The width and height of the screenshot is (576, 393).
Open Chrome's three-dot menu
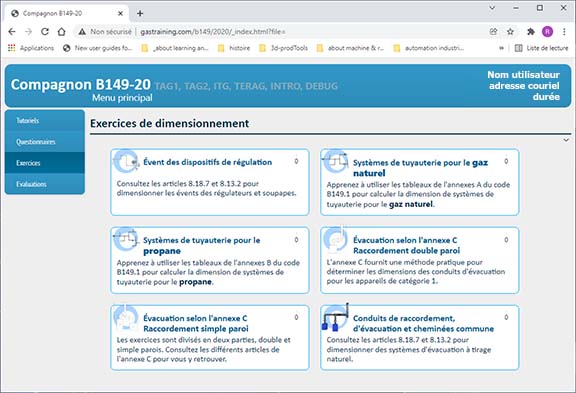[564, 32]
